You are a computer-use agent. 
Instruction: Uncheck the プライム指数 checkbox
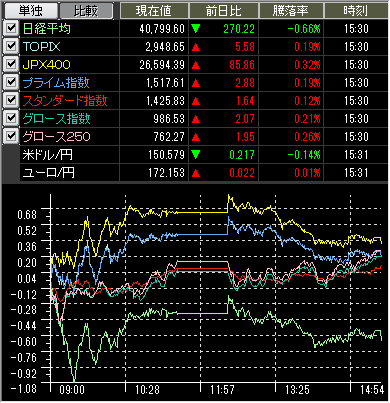[11, 82]
